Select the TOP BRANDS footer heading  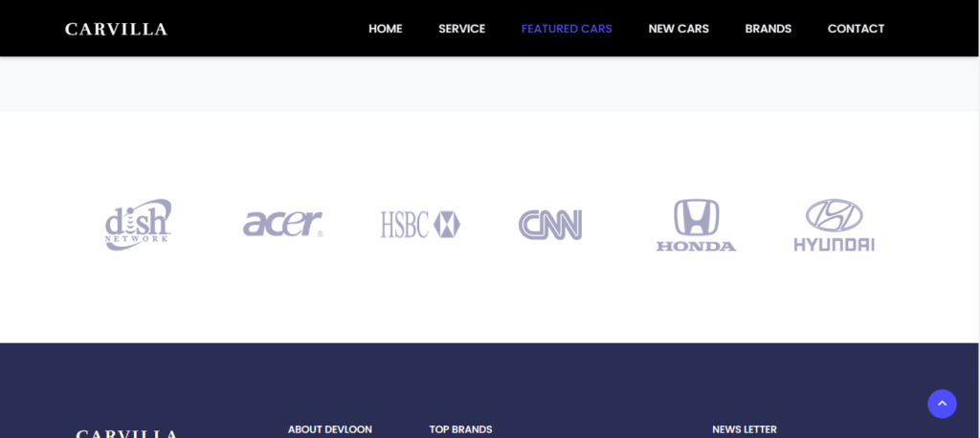pyautogui.click(x=460, y=429)
